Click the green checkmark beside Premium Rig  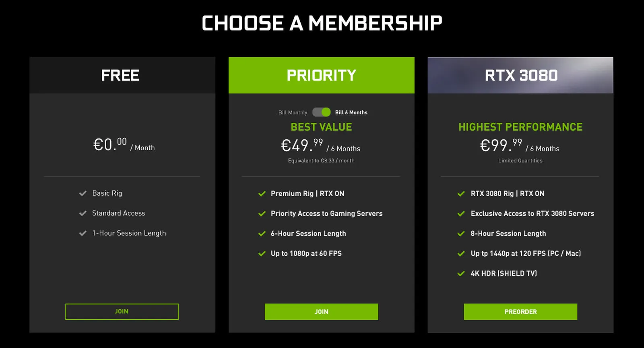coord(262,194)
